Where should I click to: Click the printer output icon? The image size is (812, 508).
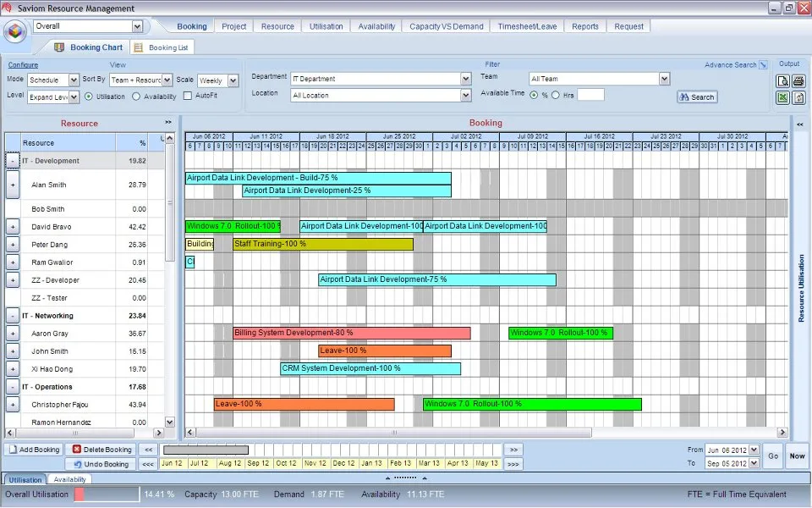(x=798, y=81)
